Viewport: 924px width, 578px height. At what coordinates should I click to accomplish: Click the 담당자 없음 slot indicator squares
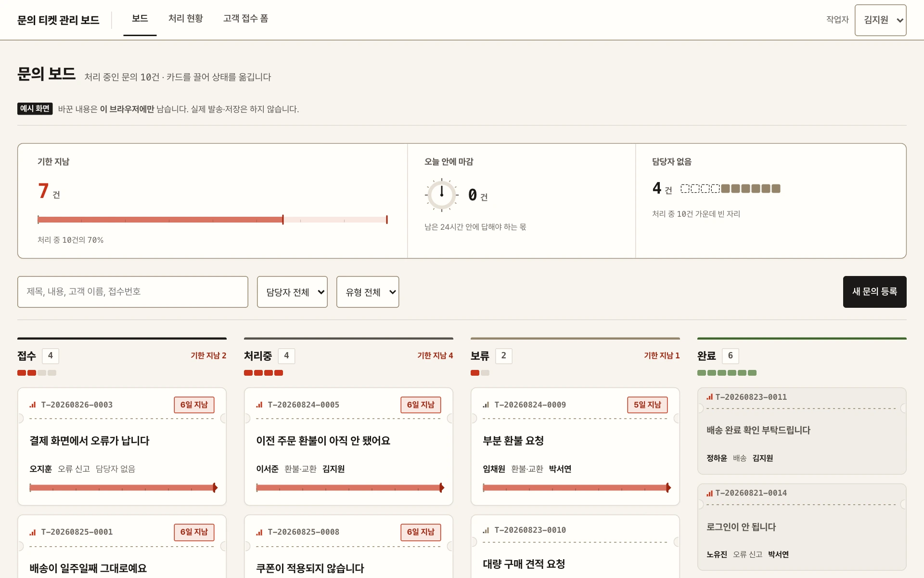coord(730,189)
